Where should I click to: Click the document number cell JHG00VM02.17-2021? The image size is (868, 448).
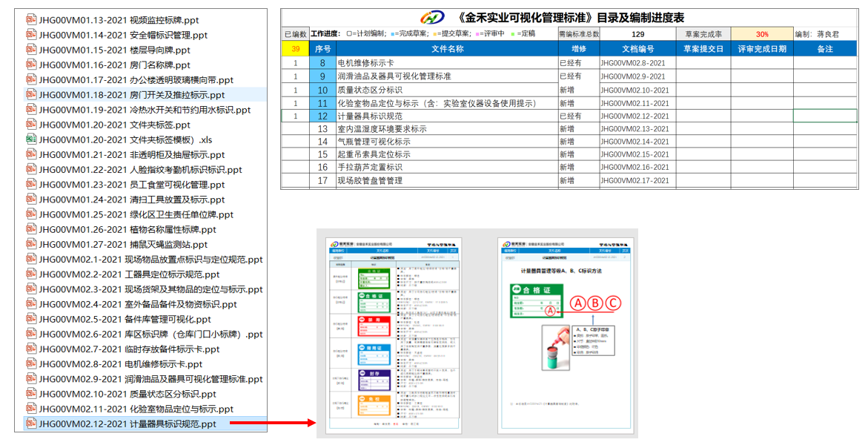pyautogui.click(x=637, y=180)
